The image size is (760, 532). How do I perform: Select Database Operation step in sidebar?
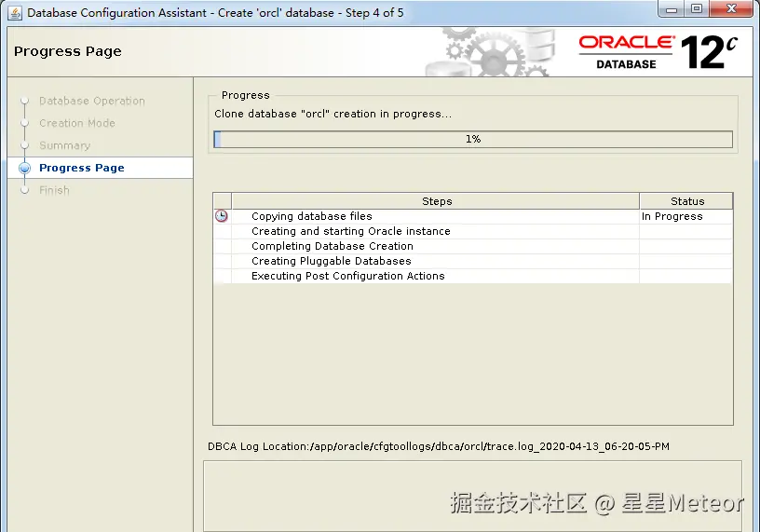[92, 101]
